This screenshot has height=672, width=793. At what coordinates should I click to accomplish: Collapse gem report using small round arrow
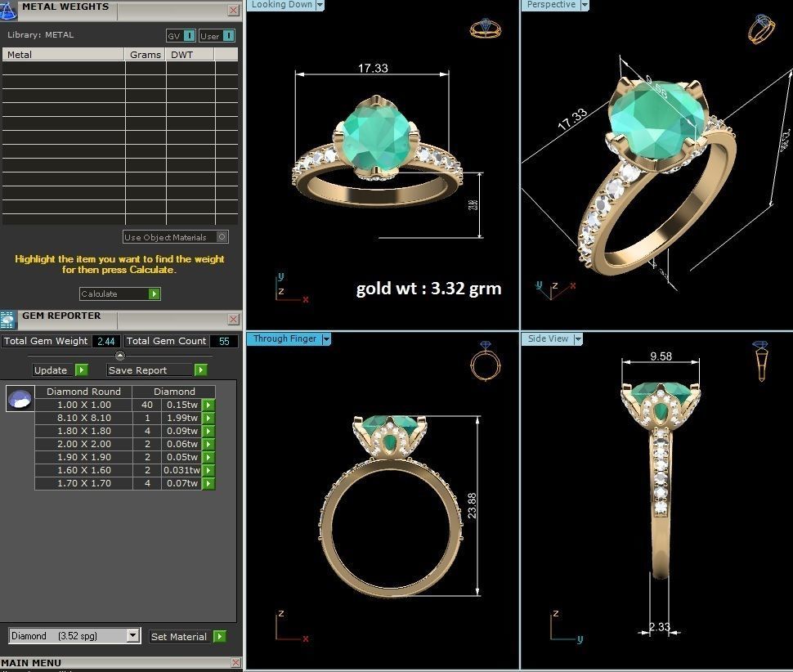(120, 355)
